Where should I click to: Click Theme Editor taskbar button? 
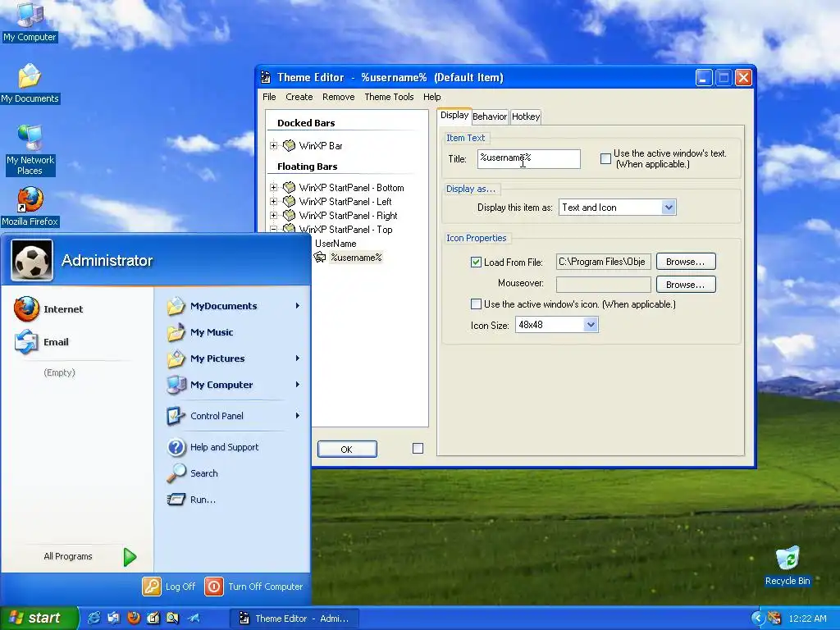pyautogui.click(x=294, y=619)
